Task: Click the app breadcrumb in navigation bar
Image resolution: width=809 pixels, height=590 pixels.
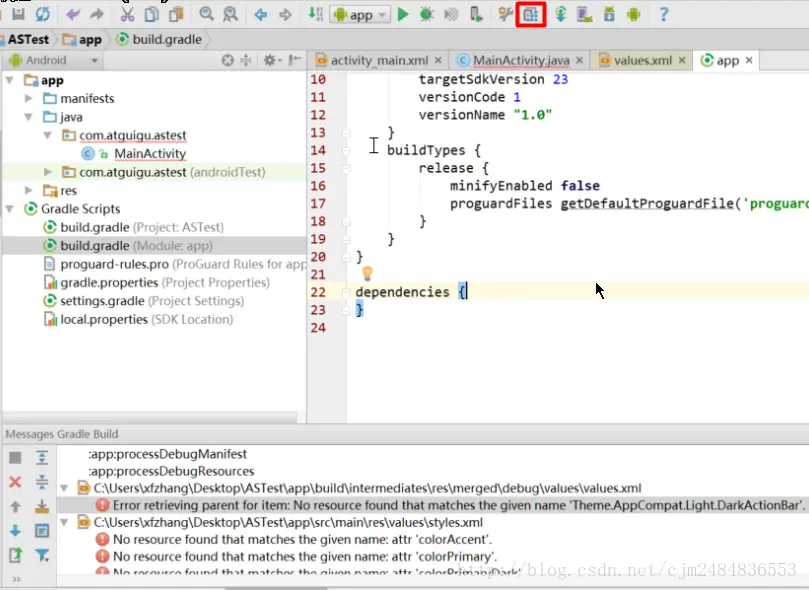Action: pos(82,40)
